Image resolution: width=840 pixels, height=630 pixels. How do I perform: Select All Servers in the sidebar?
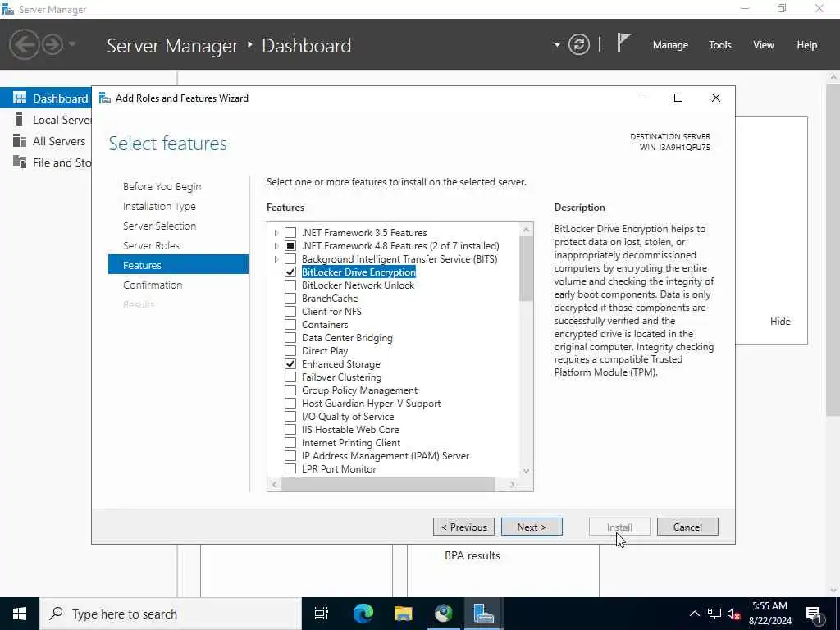coord(59,141)
